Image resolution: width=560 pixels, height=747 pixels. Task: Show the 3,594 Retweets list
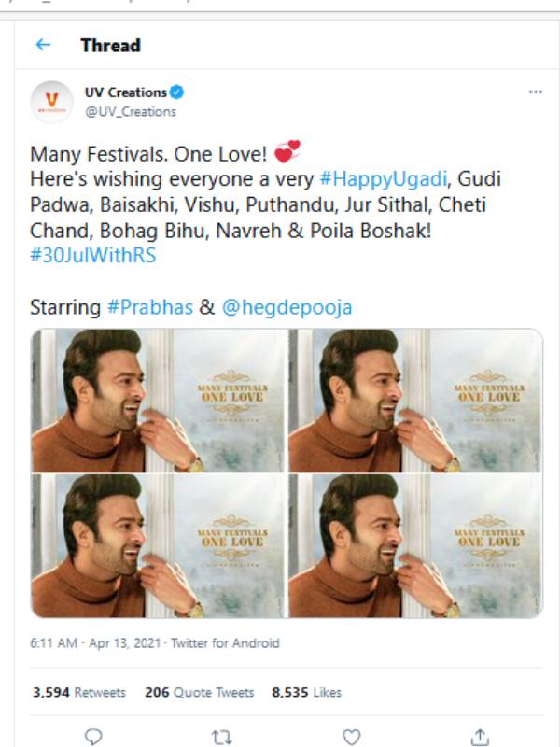(x=79, y=692)
